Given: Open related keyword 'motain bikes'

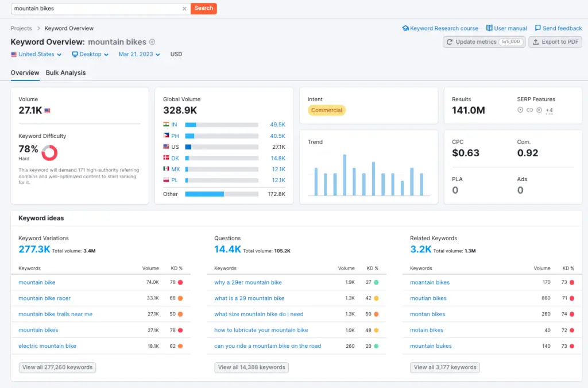Looking at the screenshot, I should (427, 330).
